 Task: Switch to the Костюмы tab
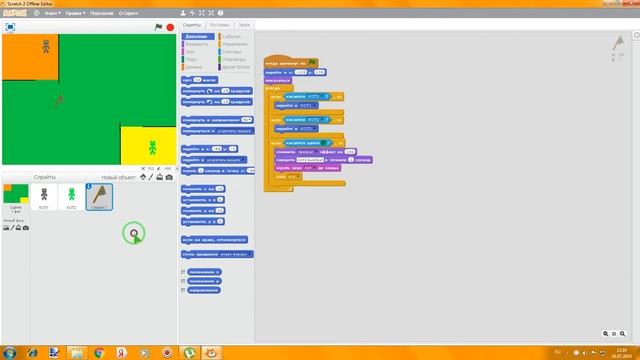[220, 25]
